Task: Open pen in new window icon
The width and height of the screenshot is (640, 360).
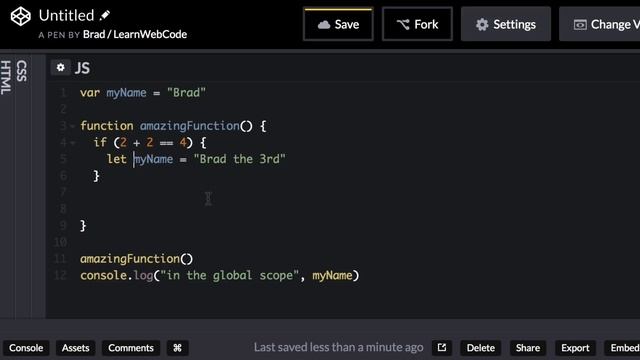Action: [x=442, y=347]
